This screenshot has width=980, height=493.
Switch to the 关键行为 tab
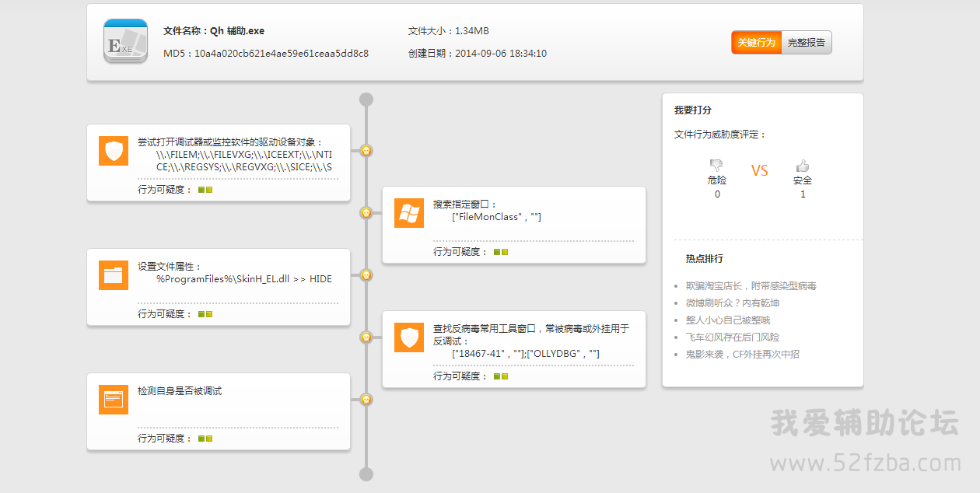(x=756, y=43)
